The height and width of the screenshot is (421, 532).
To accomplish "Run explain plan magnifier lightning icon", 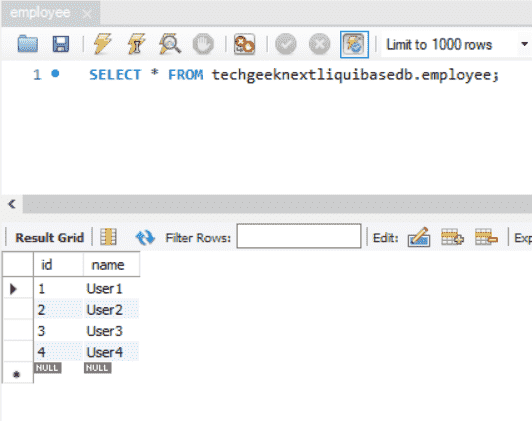I will (170, 44).
